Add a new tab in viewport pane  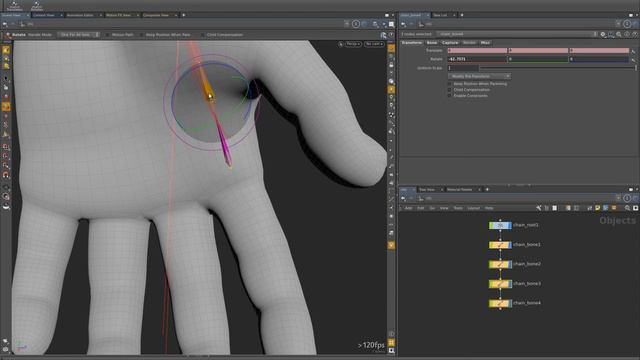point(184,15)
